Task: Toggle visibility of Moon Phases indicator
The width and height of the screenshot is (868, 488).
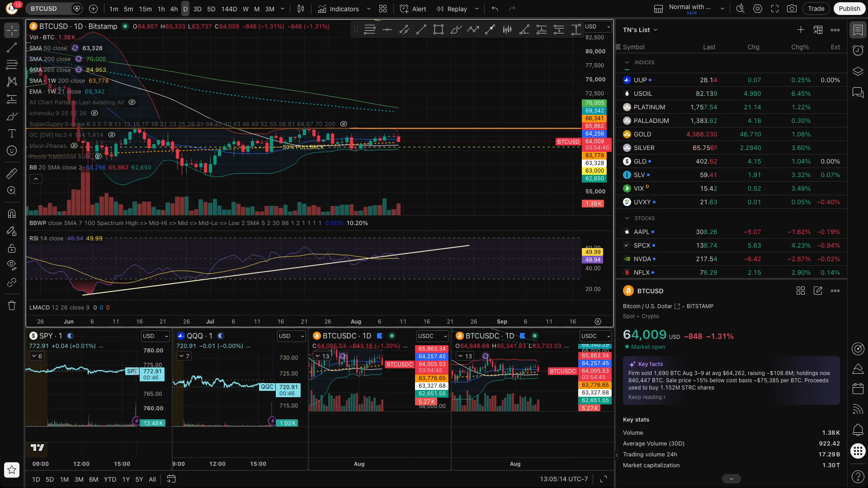Action: point(74,145)
